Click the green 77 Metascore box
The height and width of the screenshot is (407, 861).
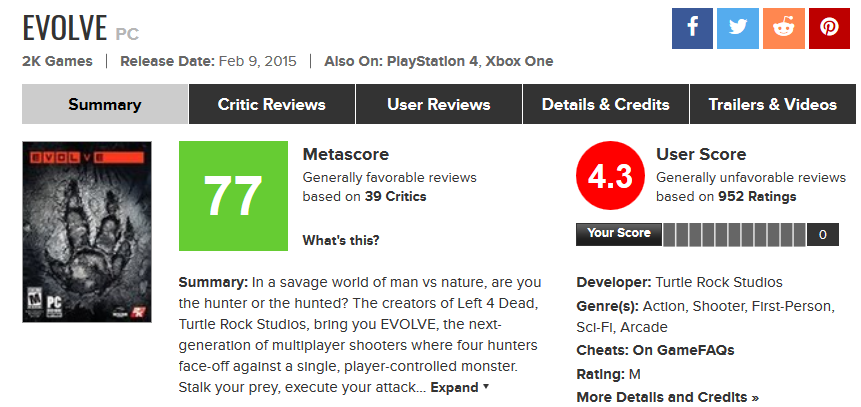click(x=233, y=196)
